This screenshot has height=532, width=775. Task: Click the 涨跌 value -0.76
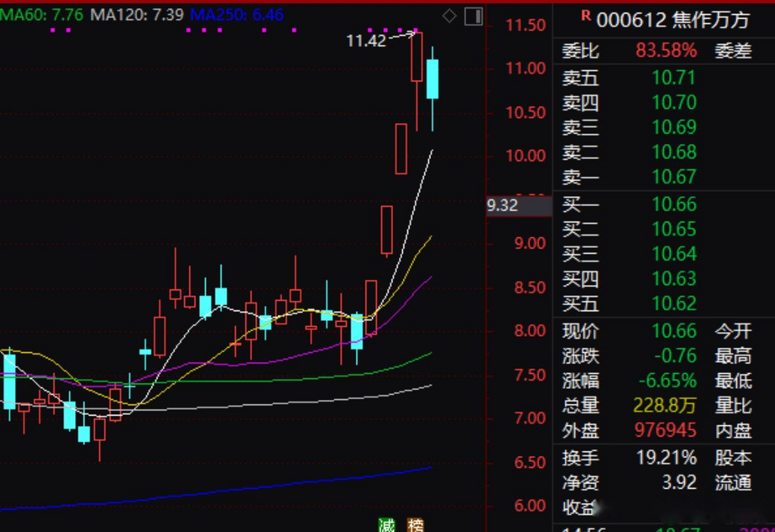(x=675, y=356)
